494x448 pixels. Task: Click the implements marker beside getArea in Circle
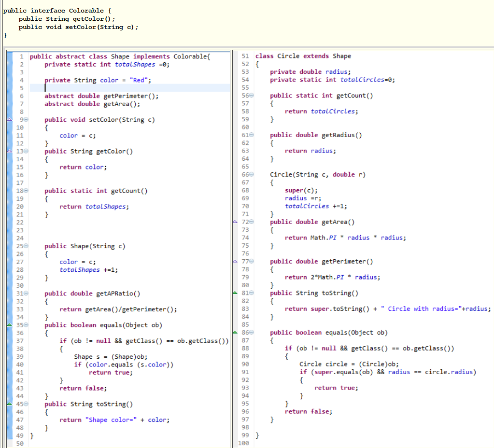235,222
